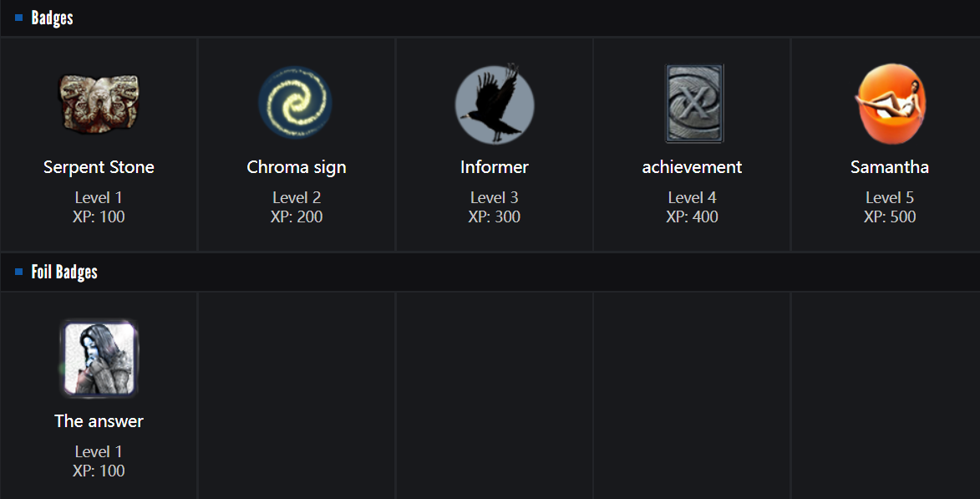Collapse the Badges section header
The width and height of the screenshot is (980, 499).
click(x=52, y=18)
